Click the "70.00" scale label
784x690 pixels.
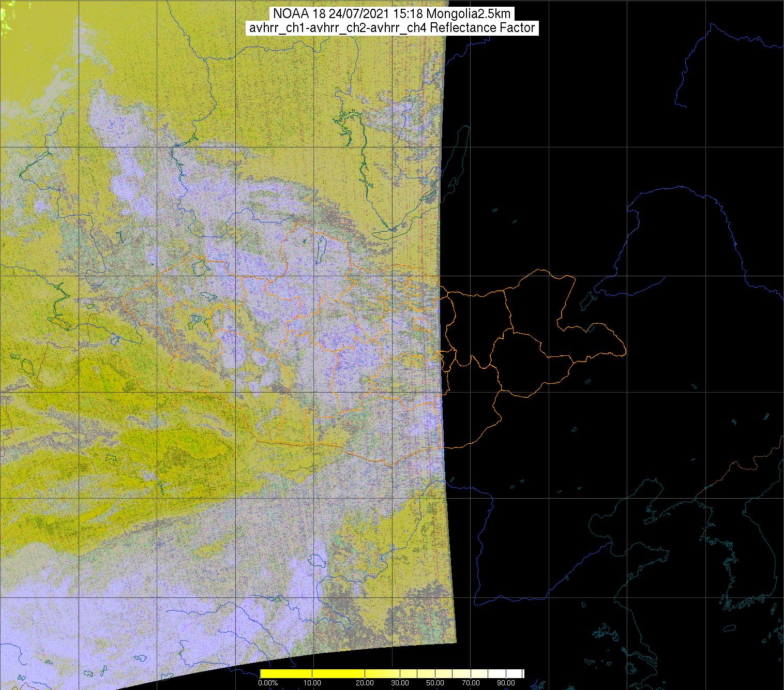click(471, 683)
